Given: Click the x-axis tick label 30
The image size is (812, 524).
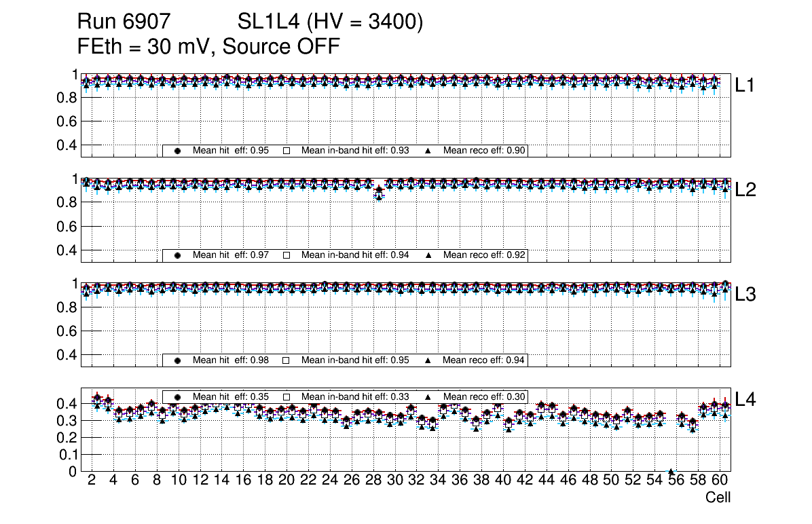Looking at the screenshot, I should click(394, 481).
